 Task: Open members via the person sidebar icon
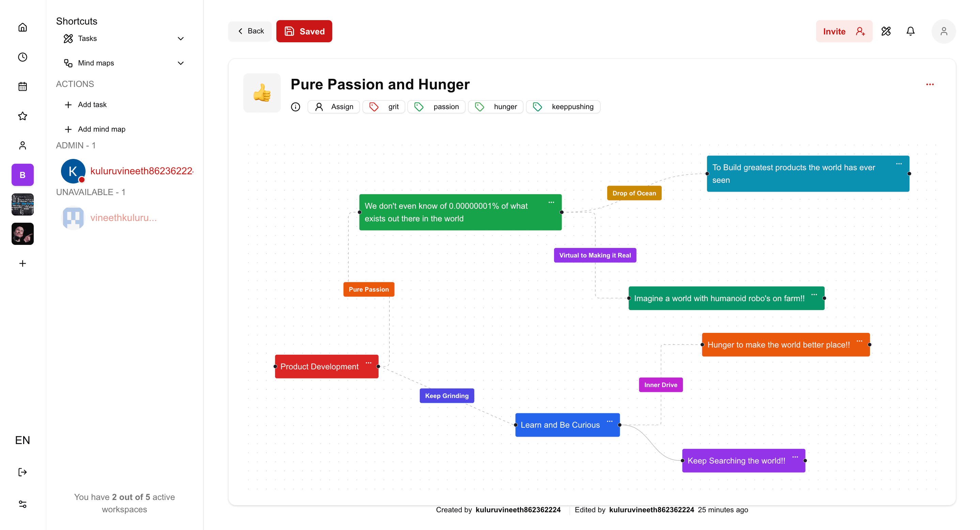coord(22,145)
